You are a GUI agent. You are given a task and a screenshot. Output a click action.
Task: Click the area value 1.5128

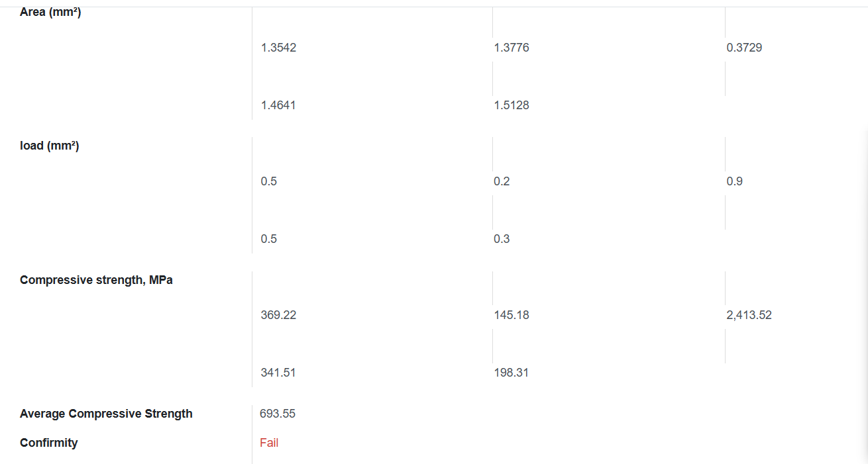511,105
